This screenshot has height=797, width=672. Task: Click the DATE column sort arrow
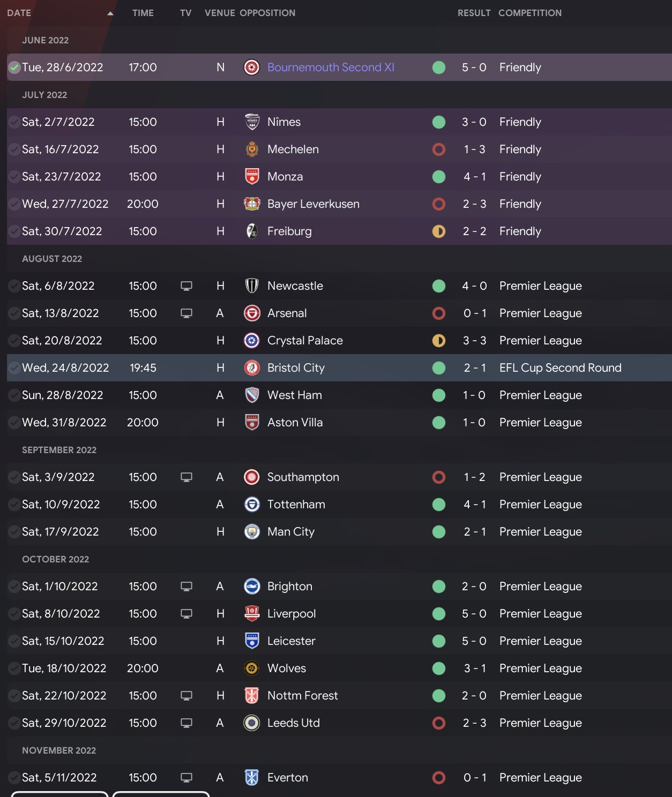coord(110,13)
